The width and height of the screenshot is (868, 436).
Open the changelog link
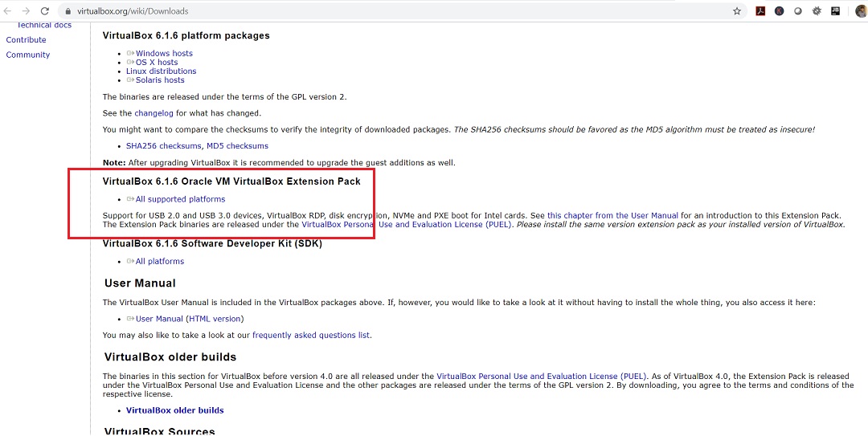[x=154, y=113]
